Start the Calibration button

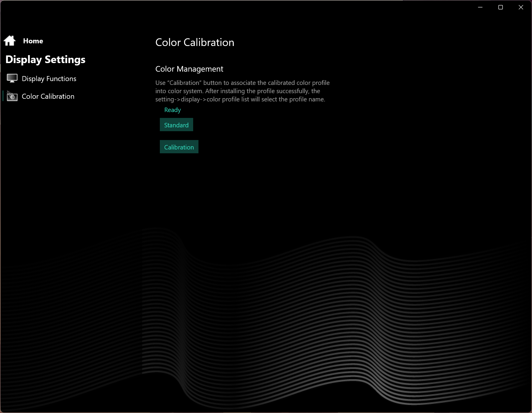(179, 147)
